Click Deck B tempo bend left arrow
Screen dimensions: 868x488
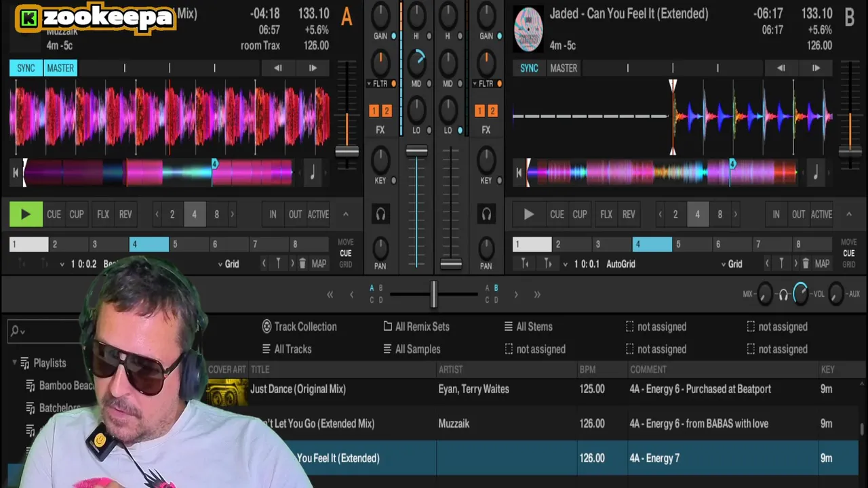click(781, 68)
